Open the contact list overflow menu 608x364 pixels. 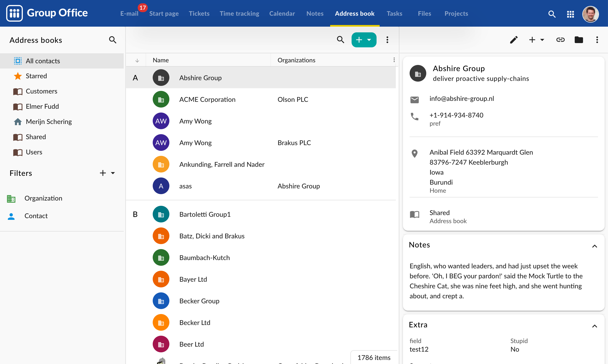(x=387, y=39)
